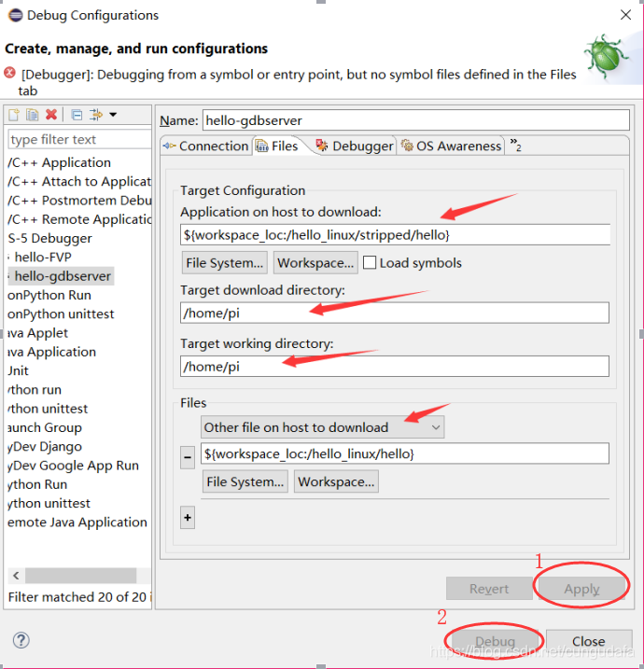Select the DS-5 Debugger tree node

[x=49, y=238]
